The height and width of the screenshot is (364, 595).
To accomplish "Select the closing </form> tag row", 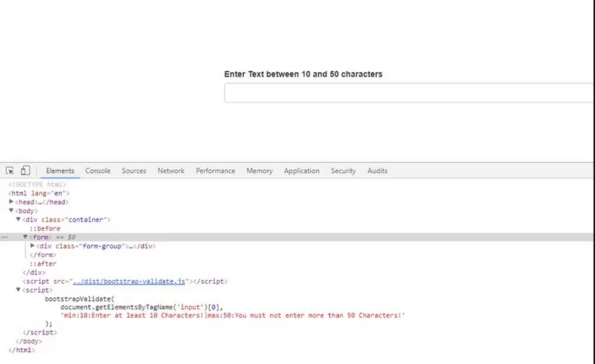I will point(43,255).
